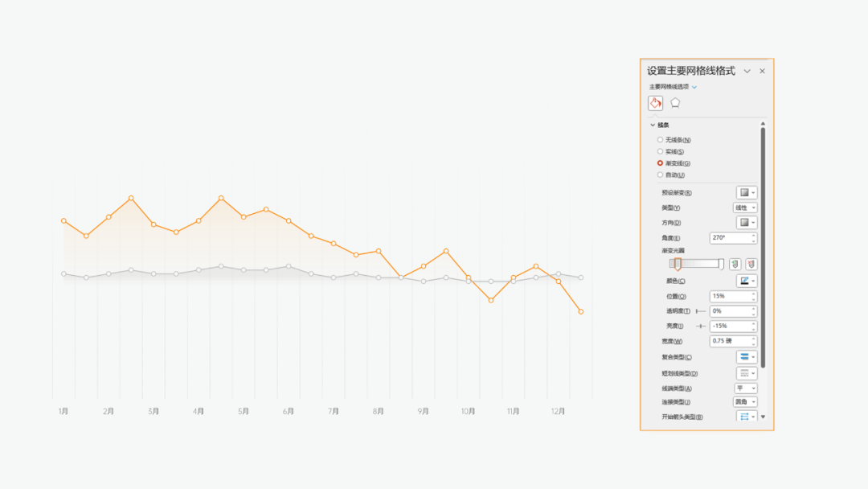This screenshot has width=868, height=489.
Task: Switch to the Effects pentagon icon
Action: coord(675,103)
